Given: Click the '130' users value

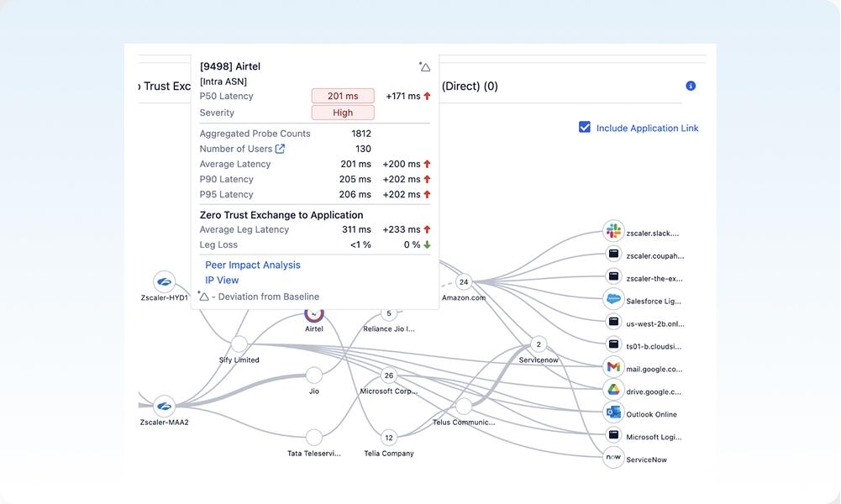Looking at the screenshot, I should tap(363, 149).
